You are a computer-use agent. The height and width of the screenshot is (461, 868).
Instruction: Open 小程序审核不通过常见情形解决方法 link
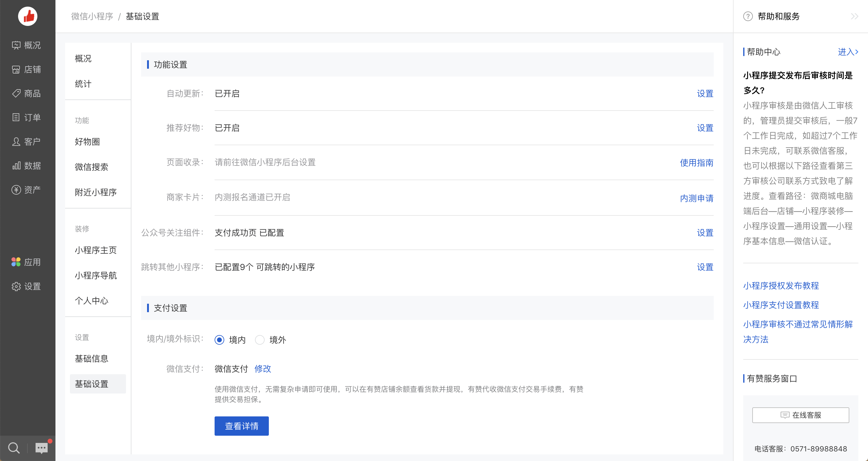[x=798, y=332]
